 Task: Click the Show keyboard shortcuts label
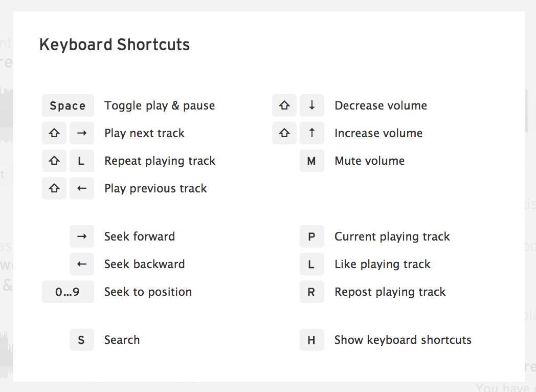click(403, 340)
